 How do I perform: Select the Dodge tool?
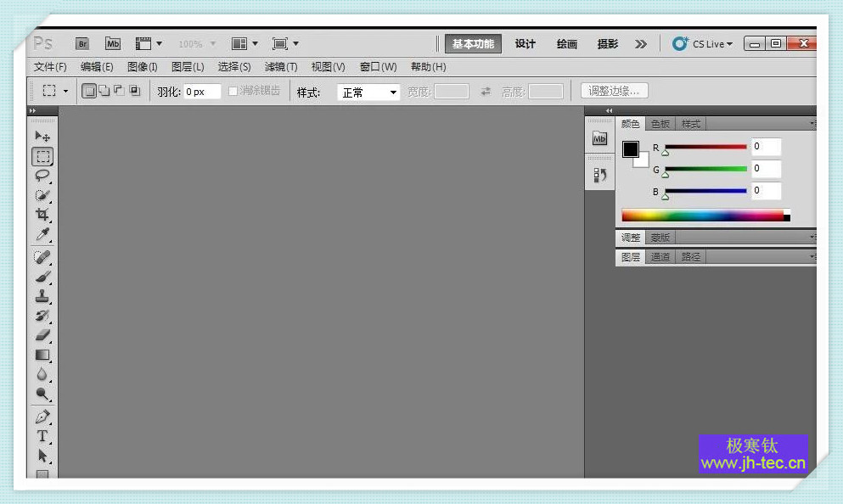pos(42,394)
